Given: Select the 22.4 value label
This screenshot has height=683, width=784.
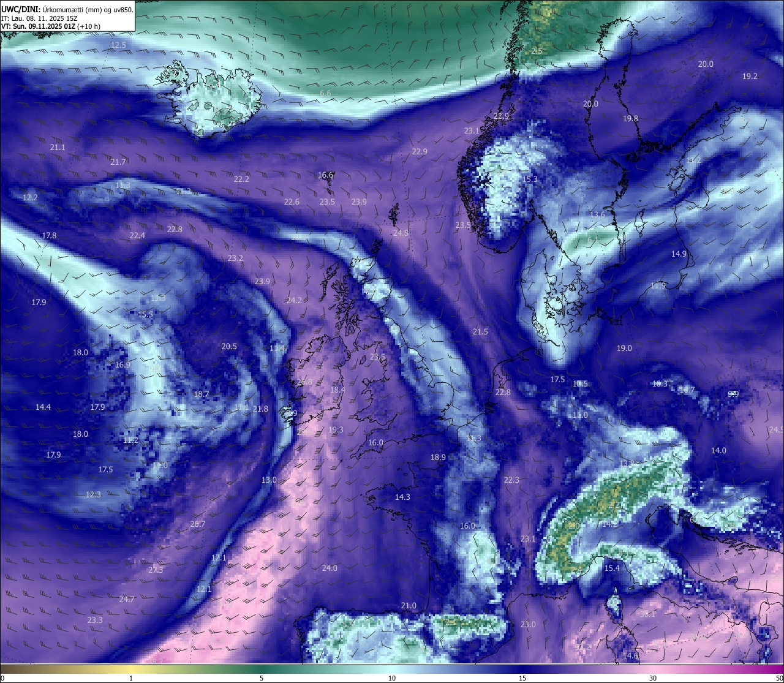Looking at the screenshot, I should pos(137,235).
